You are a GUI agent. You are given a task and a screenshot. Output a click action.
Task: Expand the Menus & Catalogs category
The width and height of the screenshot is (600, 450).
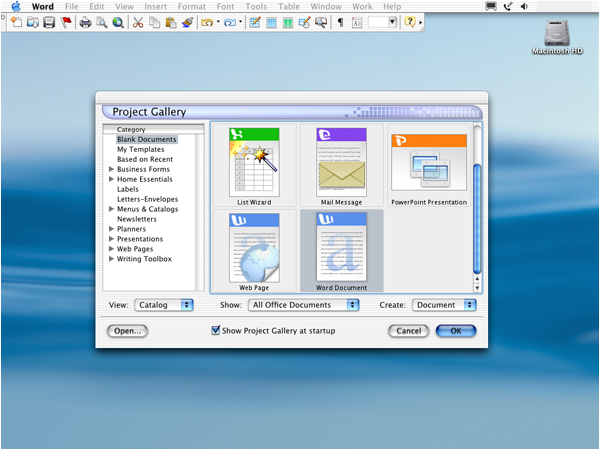point(111,209)
